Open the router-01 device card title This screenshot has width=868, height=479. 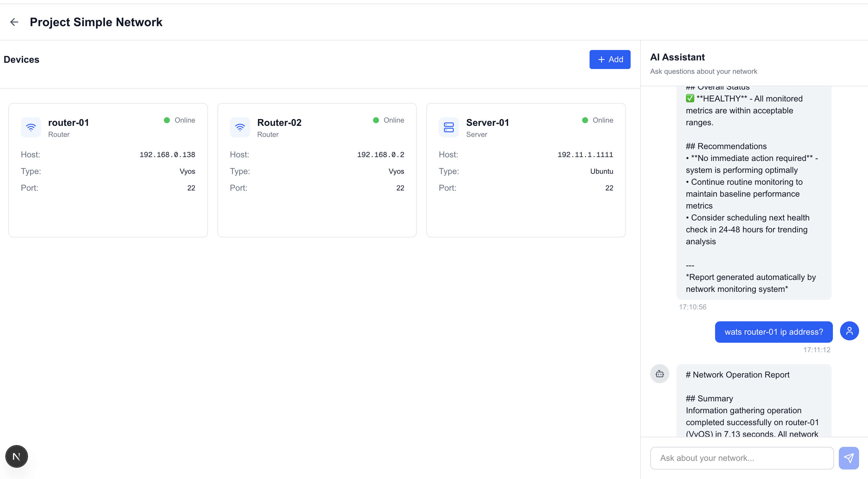[x=68, y=122]
